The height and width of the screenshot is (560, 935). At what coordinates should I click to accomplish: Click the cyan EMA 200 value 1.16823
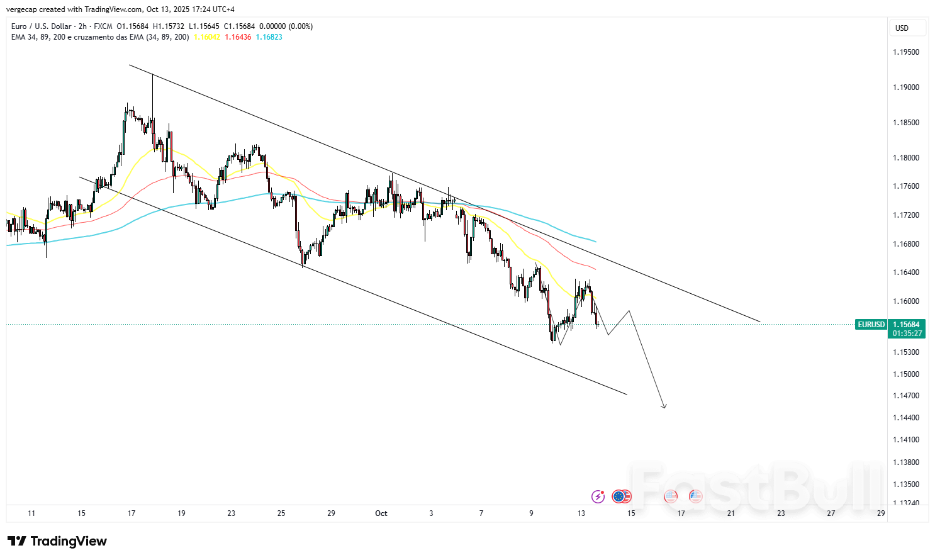(269, 37)
